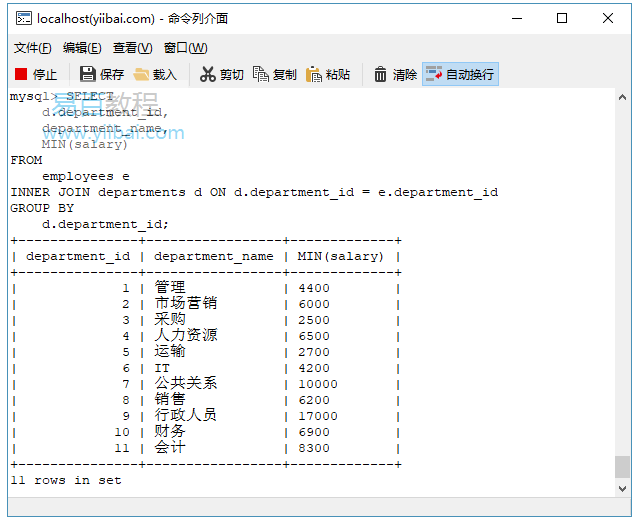This screenshot has width=639, height=521.
Task: Open the 编辑(E) menu
Action: [82, 48]
